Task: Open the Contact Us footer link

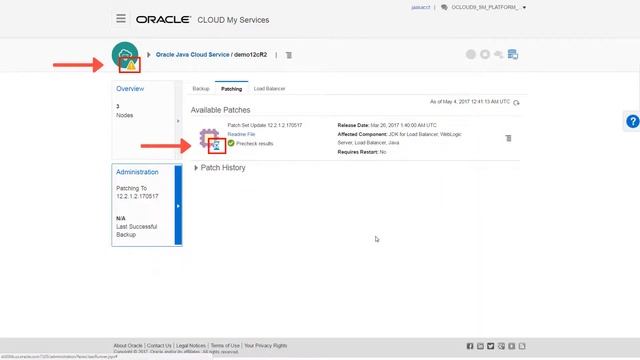Action: point(159,346)
